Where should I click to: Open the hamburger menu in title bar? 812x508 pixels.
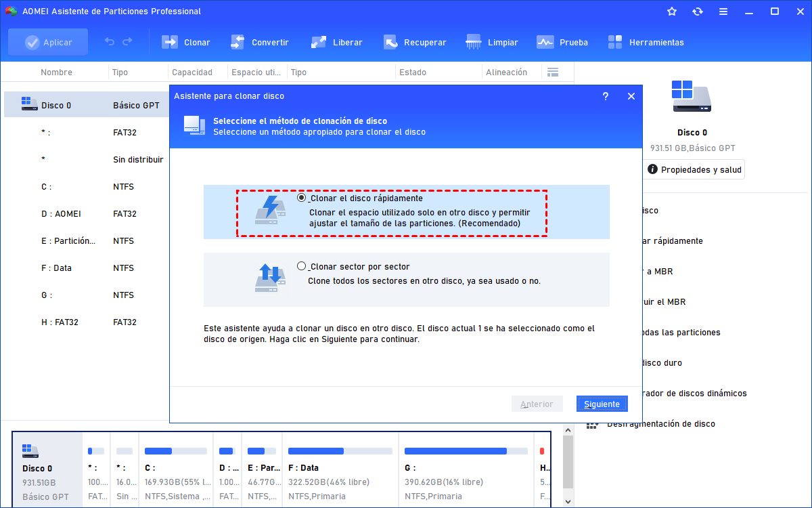tap(723, 12)
